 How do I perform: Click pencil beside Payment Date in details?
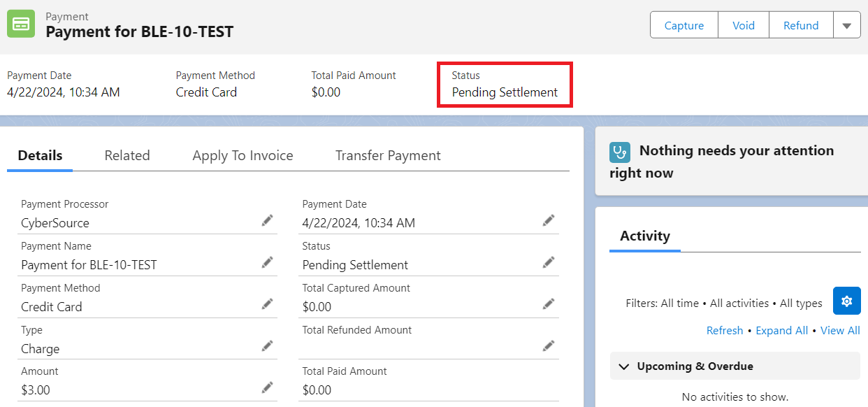tap(549, 220)
